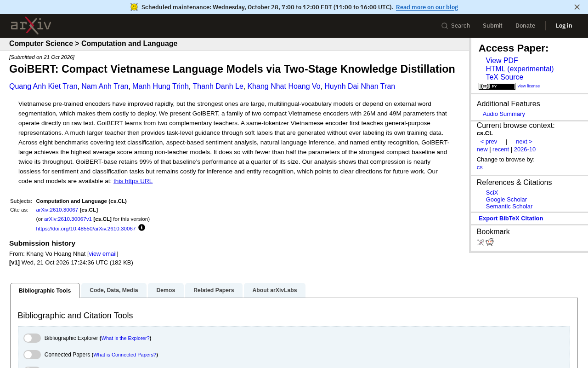
Task: Open SciX references
Action: coord(492,193)
